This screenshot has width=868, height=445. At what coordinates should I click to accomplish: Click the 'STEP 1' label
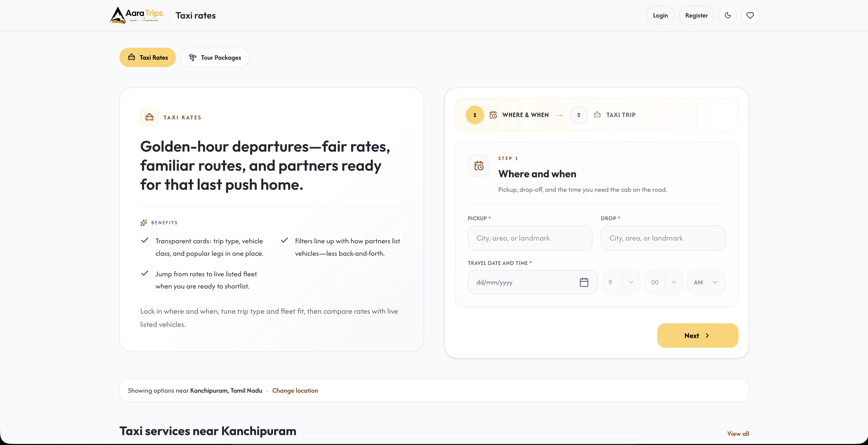(508, 158)
